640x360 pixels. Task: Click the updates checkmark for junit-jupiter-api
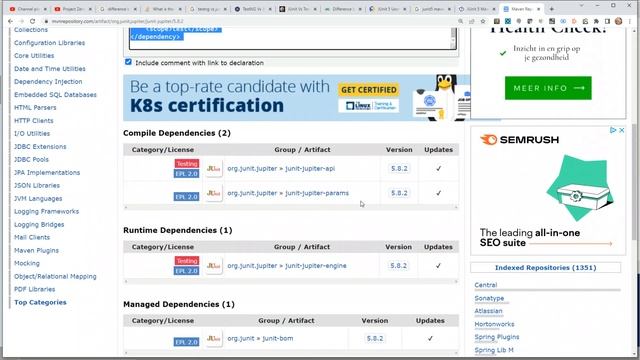pyautogui.click(x=438, y=169)
